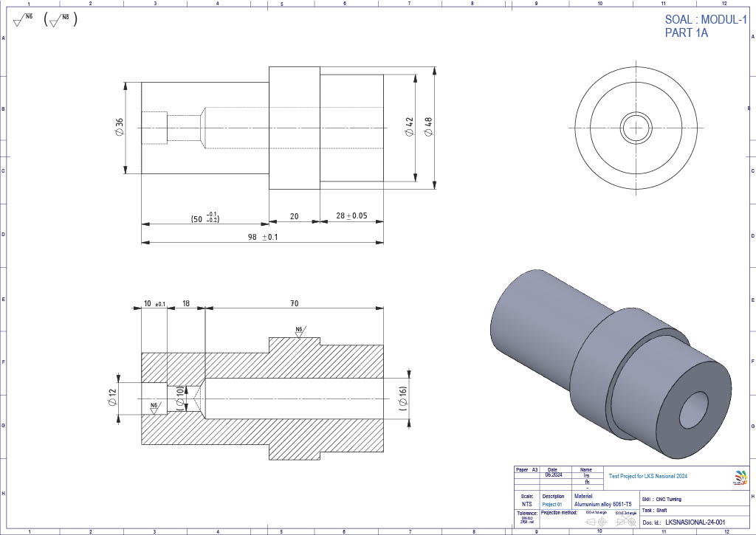Click the "fh" name entry

pyautogui.click(x=587, y=482)
